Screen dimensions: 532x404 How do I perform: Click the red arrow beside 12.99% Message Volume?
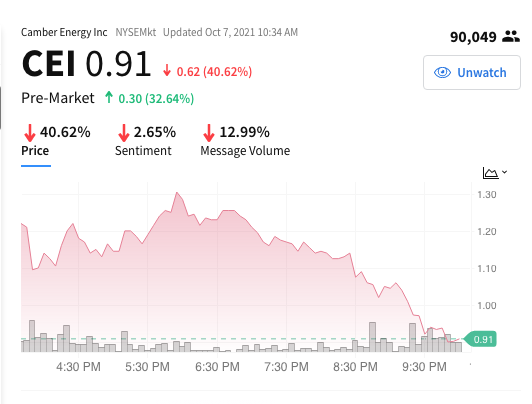[x=209, y=133]
